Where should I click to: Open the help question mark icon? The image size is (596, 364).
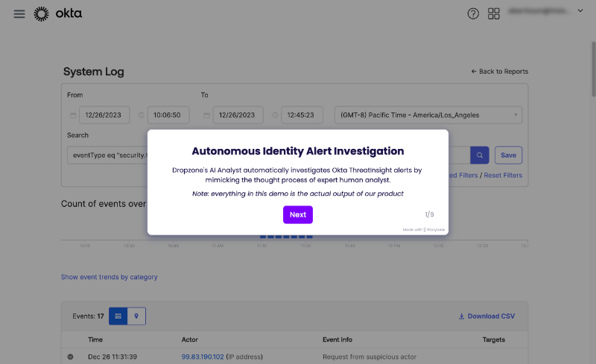[473, 13]
